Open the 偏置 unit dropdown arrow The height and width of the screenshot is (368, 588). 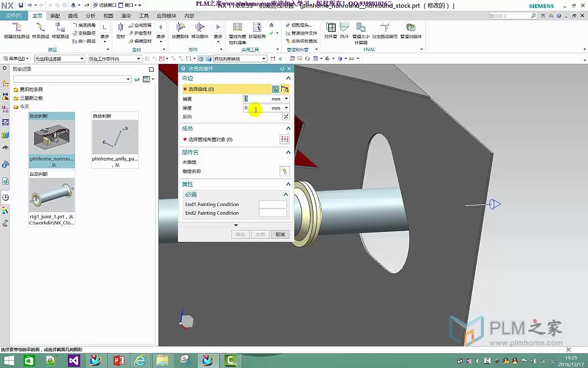click(286, 98)
